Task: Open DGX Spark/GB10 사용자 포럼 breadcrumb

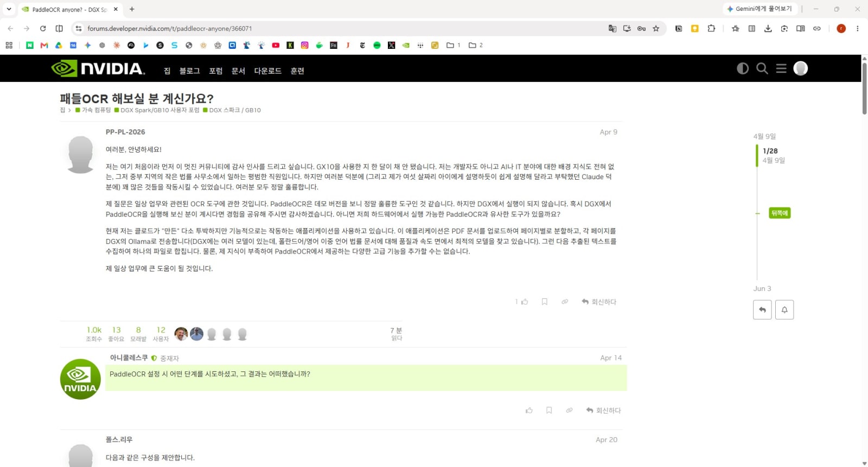Action: [x=157, y=110]
